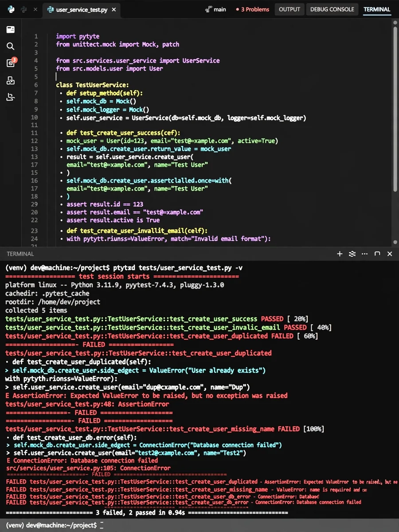Viewport: 399px width, 532px height.
Task: Maximize the terminal panel
Action: coord(377,254)
